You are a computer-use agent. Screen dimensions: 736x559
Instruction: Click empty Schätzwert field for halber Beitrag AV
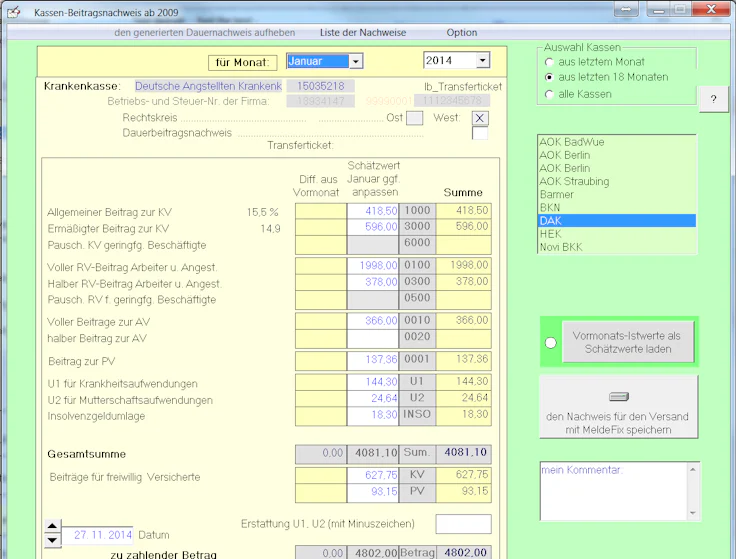372,337
